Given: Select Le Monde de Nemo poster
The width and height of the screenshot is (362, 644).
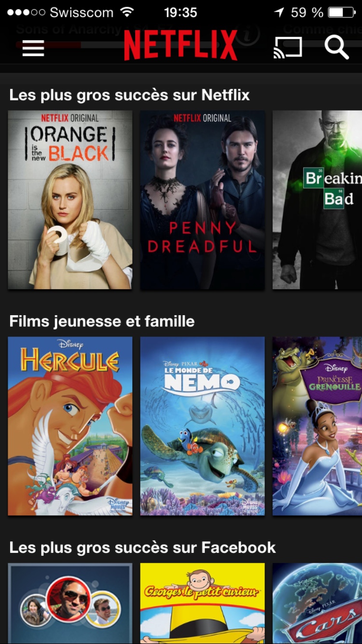Looking at the screenshot, I should 202,426.
